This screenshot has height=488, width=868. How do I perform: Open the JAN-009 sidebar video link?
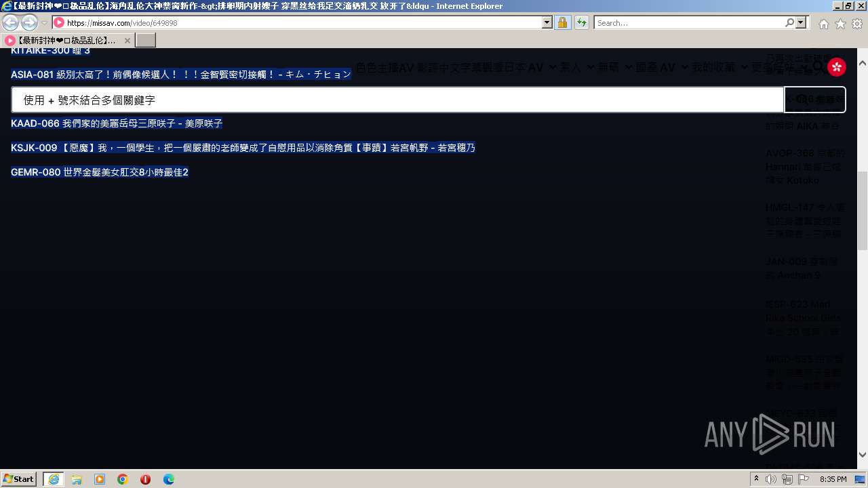[803, 268]
